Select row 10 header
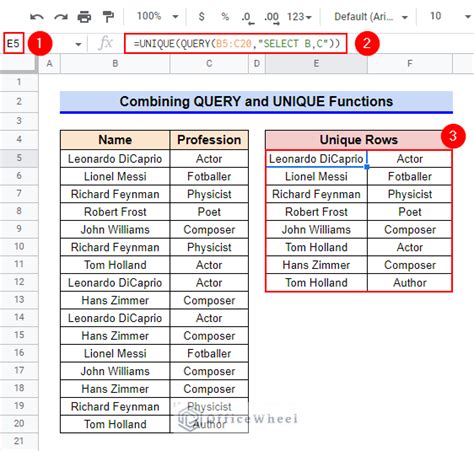The width and height of the screenshot is (474, 451). (x=19, y=247)
